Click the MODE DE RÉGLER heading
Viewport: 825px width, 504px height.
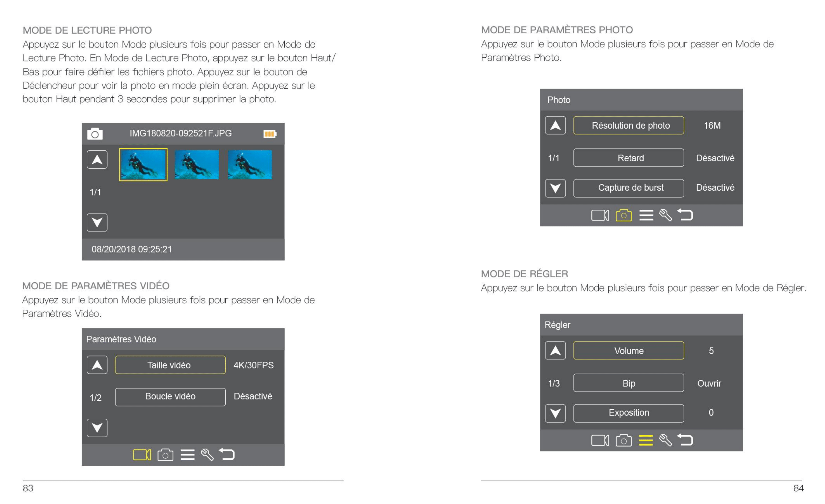click(x=524, y=274)
